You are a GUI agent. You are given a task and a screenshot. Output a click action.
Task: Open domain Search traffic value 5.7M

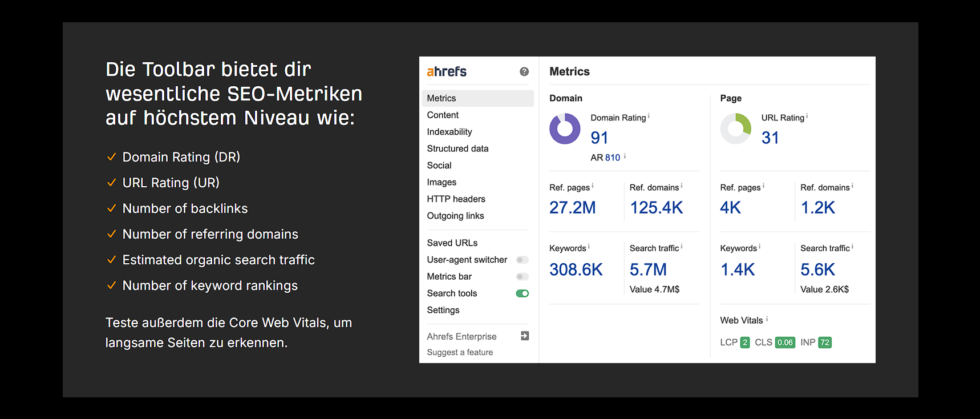(648, 269)
